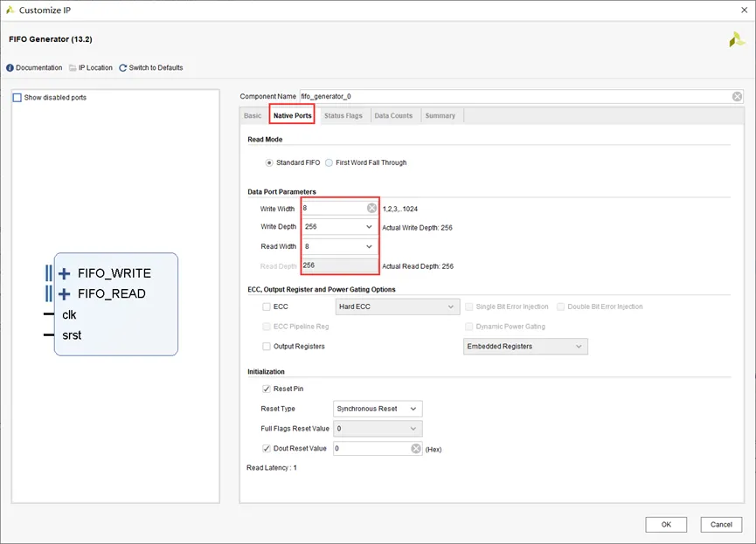Open the Summary tab
The width and height of the screenshot is (756, 544).
click(x=440, y=116)
